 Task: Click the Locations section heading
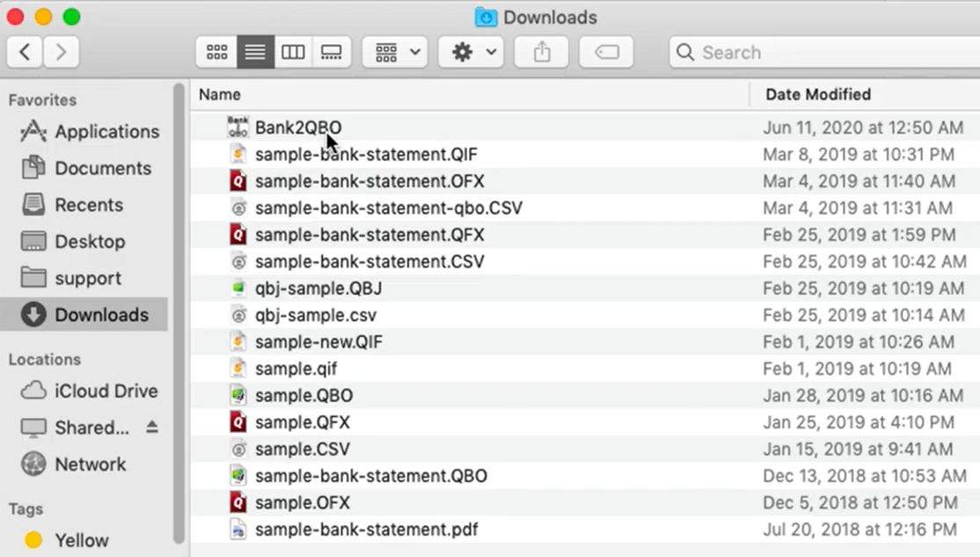[44, 360]
